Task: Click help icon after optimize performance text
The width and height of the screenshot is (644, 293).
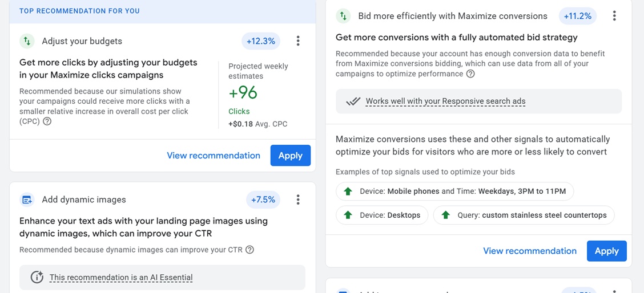Action: pyautogui.click(x=470, y=74)
